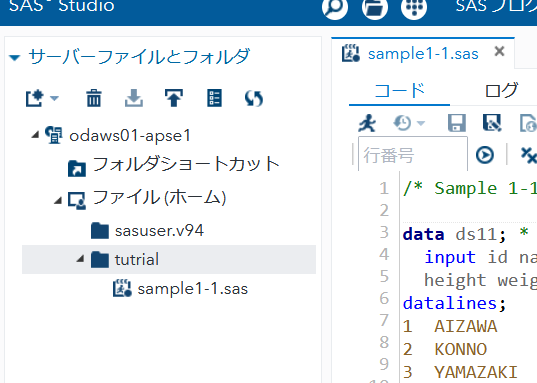Collapse the tutrial folder arrow

(80, 259)
